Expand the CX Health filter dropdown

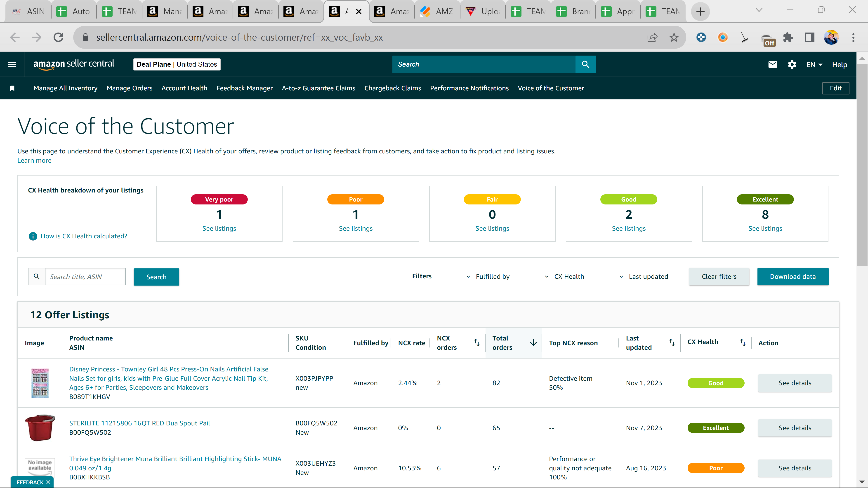coord(564,277)
